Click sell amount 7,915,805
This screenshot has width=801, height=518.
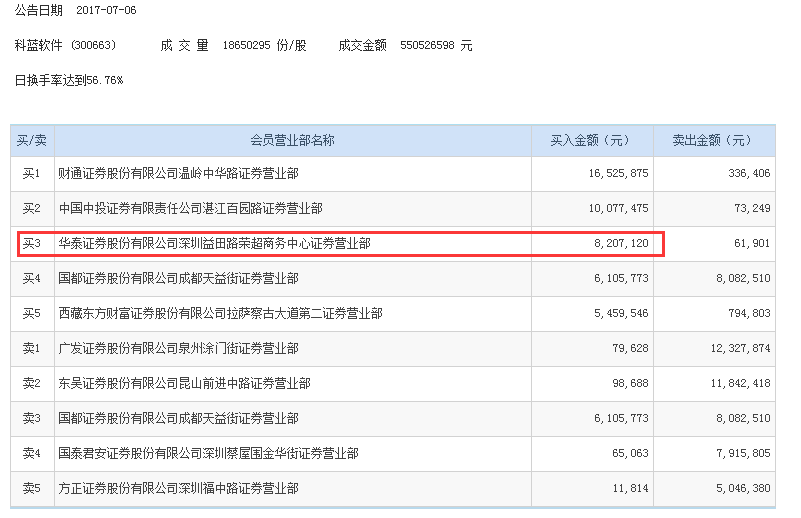743,454
